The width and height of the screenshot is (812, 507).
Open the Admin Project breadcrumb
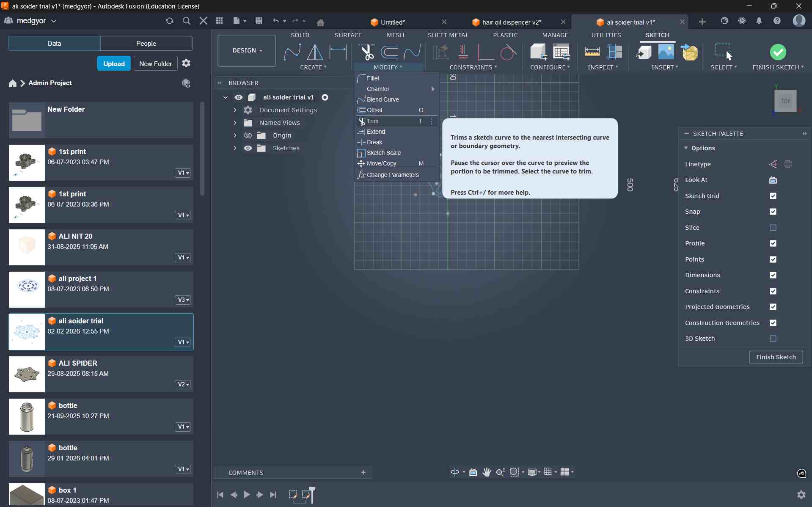[50, 83]
